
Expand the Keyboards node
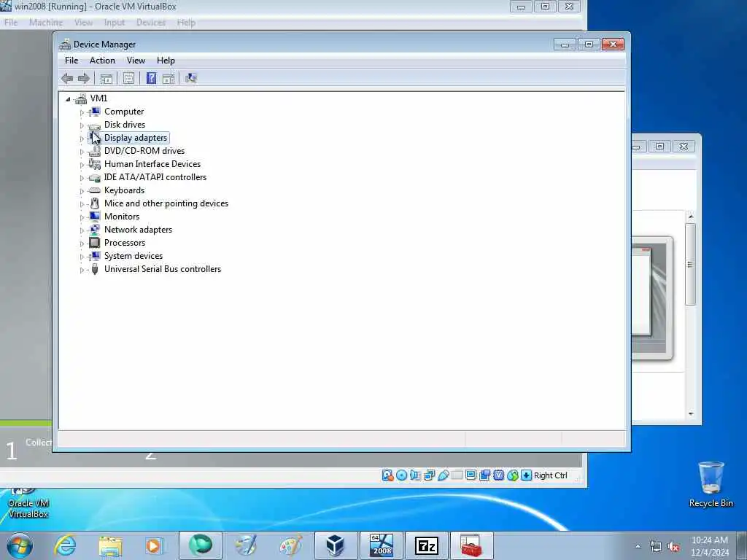coord(82,191)
